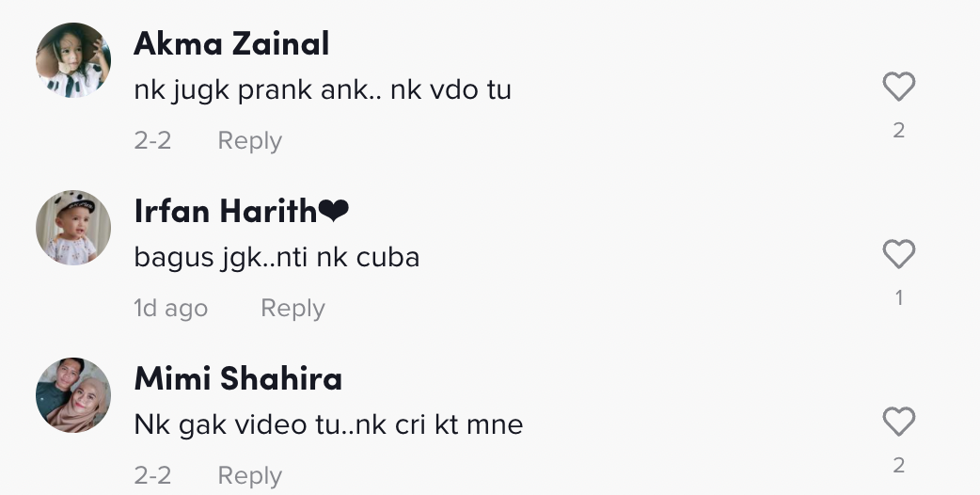The image size is (980, 495).
Task: Click the '2-2' date on Akma Zainal's comment
Action: [x=152, y=140]
